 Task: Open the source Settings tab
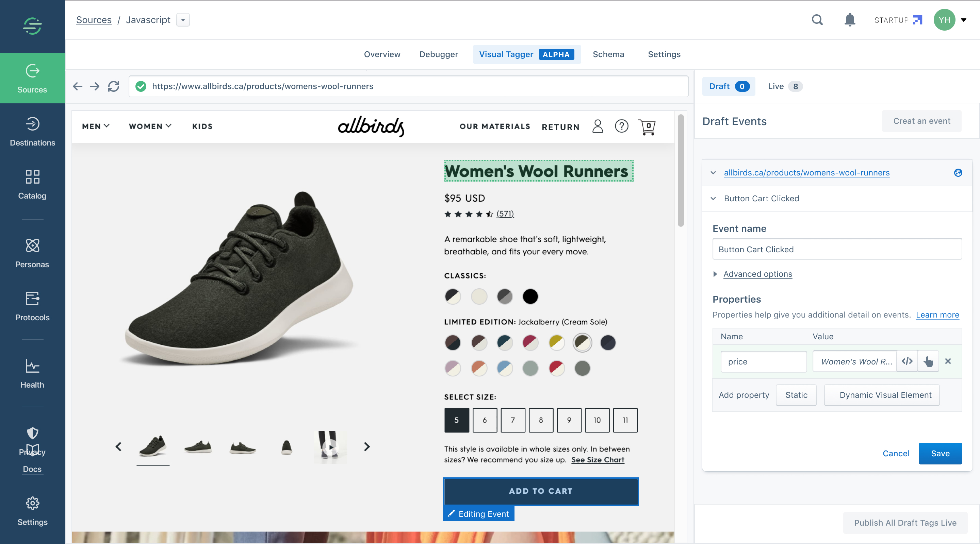(664, 54)
